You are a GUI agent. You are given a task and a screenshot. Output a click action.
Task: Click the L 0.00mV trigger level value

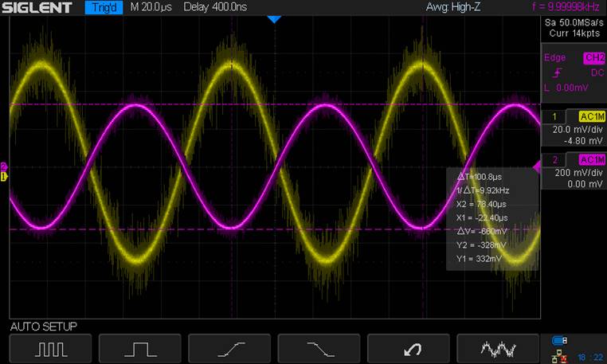[x=566, y=88]
